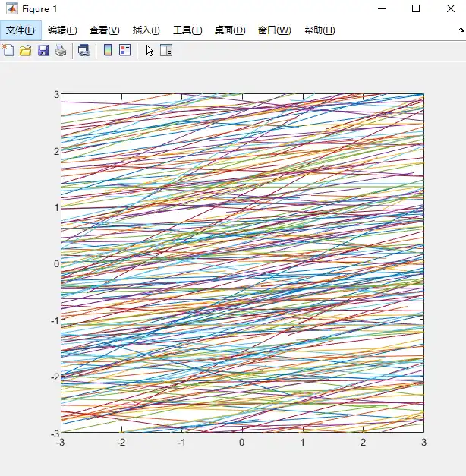Insert a legend via the toolbar icon

(x=125, y=50)
